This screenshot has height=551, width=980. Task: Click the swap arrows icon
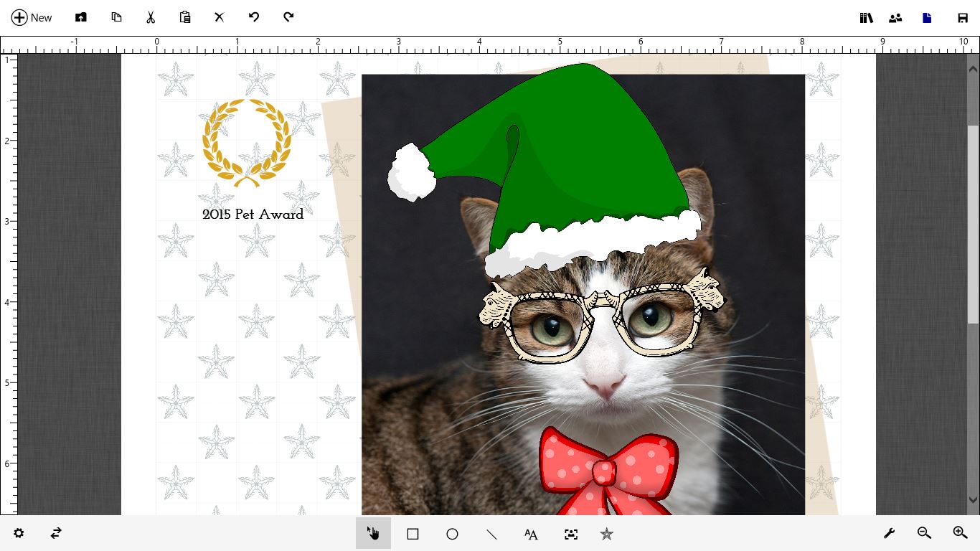coord(56,533)
